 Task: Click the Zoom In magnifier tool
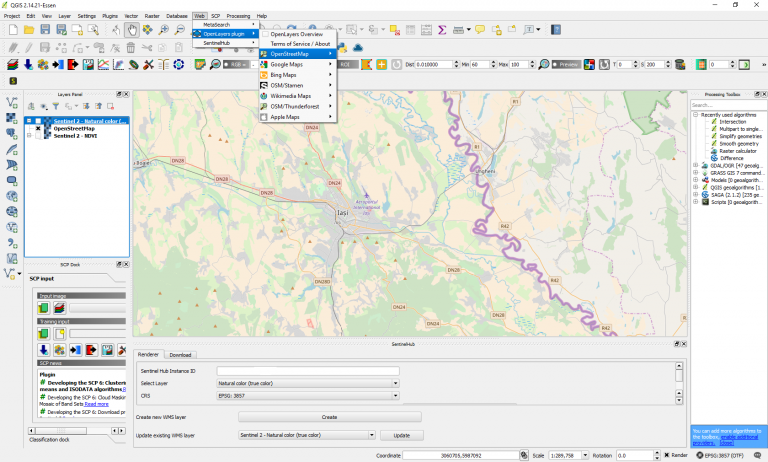164,30
